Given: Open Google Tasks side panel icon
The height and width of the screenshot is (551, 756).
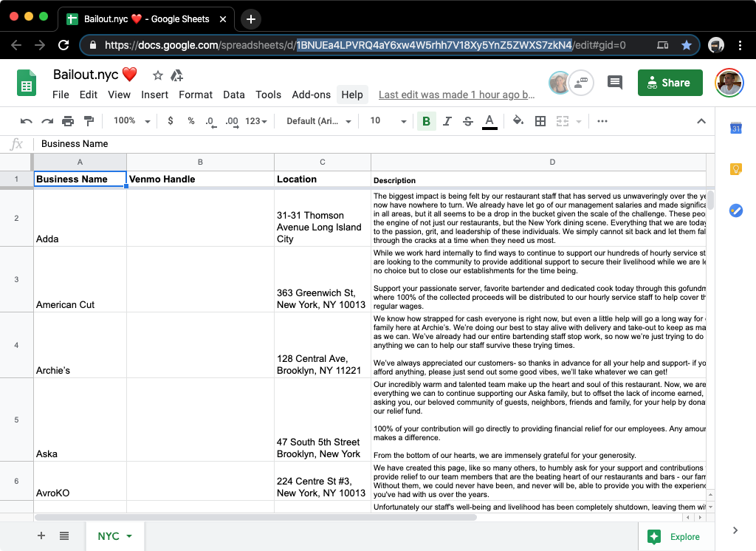Looking at the screenshot, I should (736, 211).
